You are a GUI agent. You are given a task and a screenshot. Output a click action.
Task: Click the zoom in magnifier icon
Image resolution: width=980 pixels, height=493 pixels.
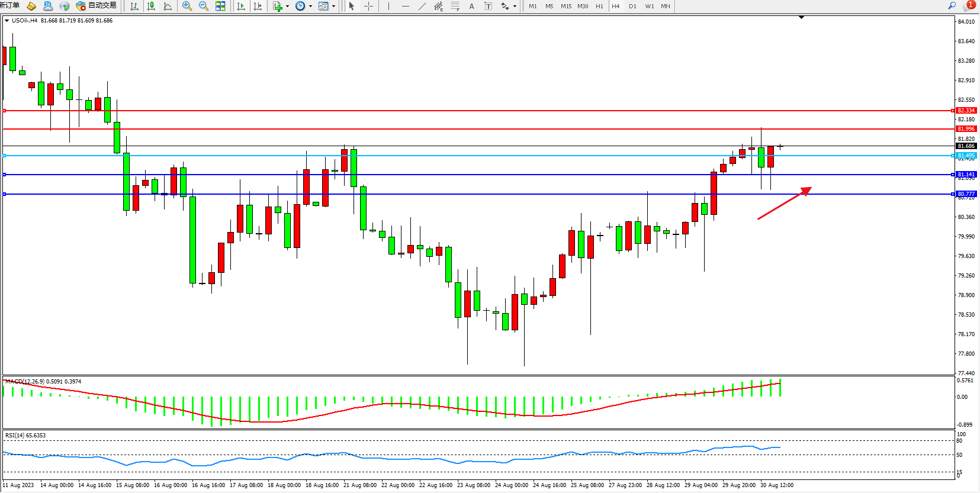187,6
